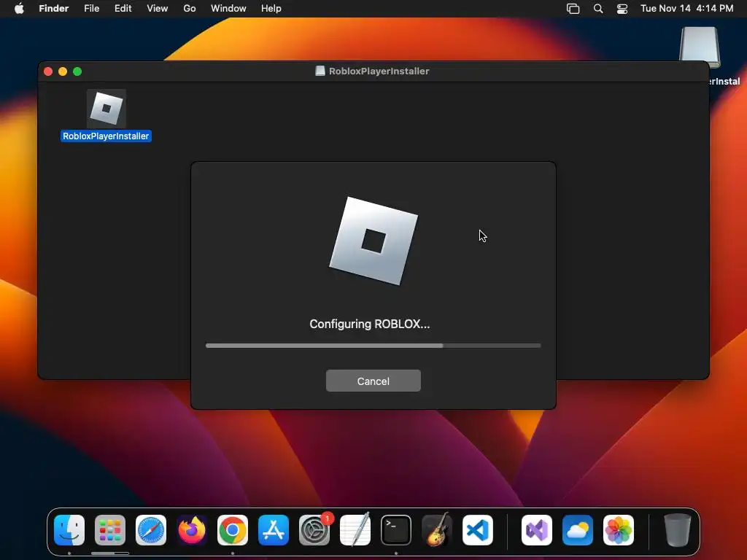The image size is (747, 560).
Task: Click the disk icon in the window title
Action: [x=320, y=71]
